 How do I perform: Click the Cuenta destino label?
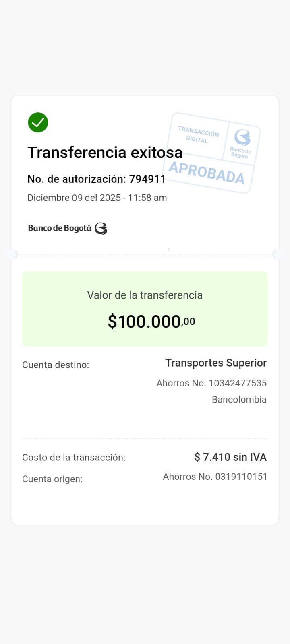[56, 365]
